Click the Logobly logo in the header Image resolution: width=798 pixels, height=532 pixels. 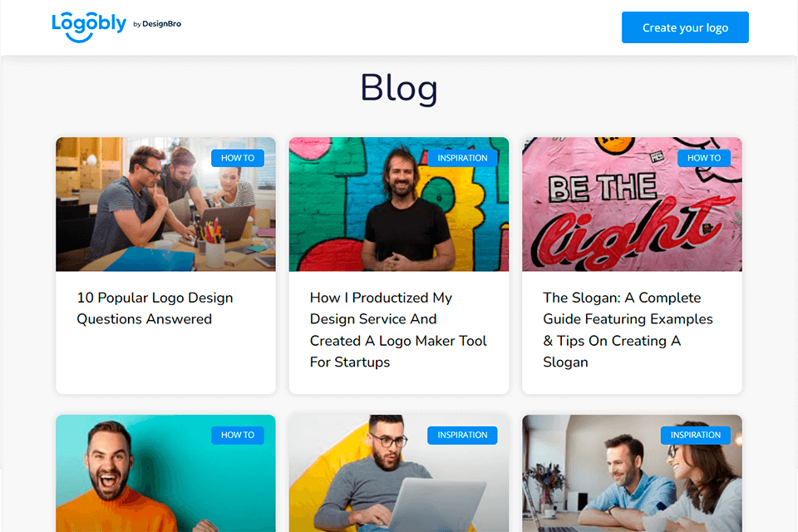[89, 27]
